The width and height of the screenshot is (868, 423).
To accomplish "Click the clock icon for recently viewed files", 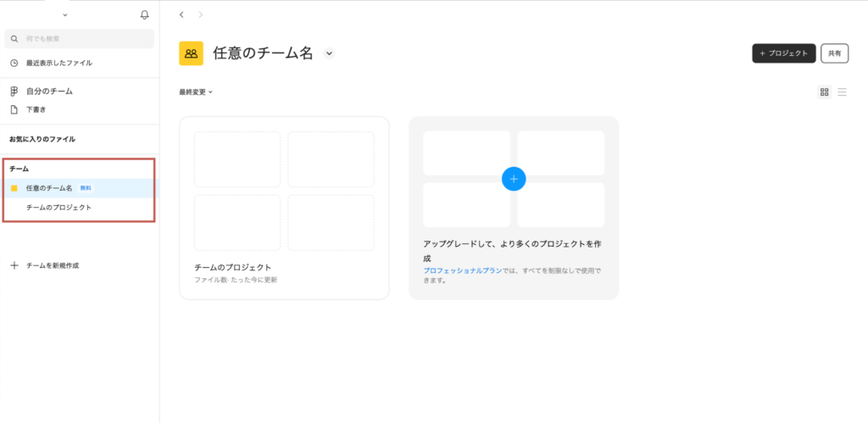I will pyautogui.click(x=14, y=63).
